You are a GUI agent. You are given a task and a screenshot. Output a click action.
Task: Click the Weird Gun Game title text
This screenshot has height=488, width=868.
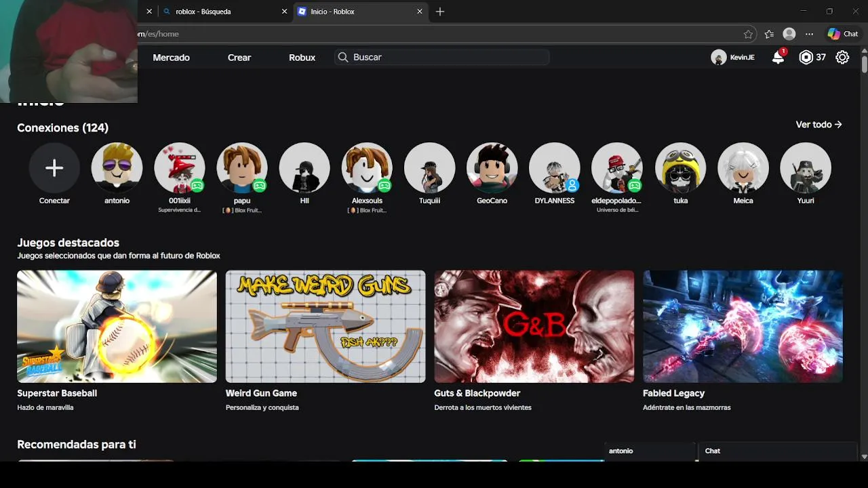(261, 393)
